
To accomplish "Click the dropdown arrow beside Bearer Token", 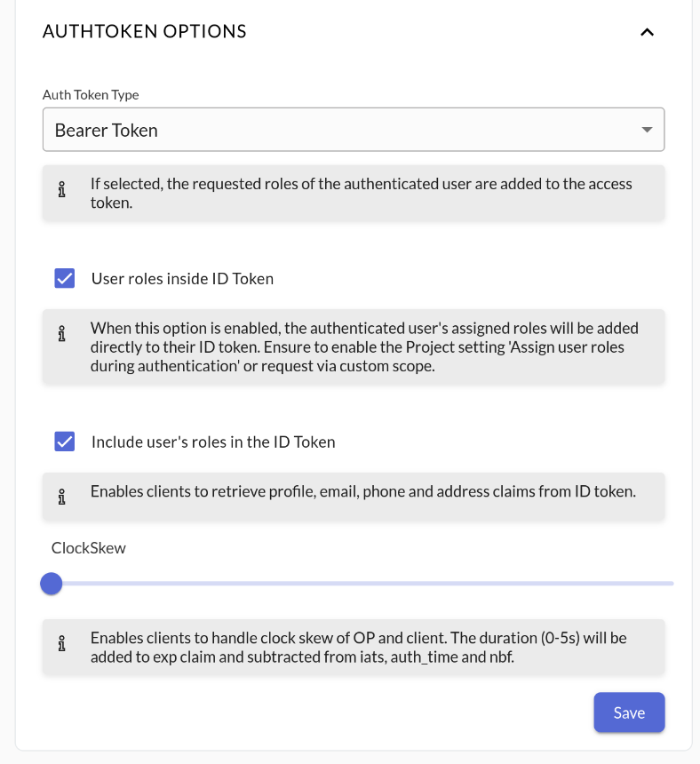I will (x=647, y=130).
